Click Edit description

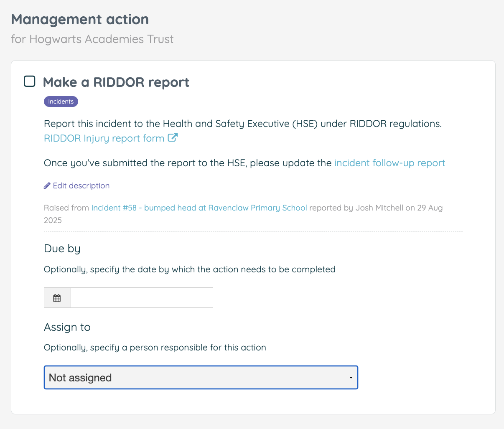(81, 185)
